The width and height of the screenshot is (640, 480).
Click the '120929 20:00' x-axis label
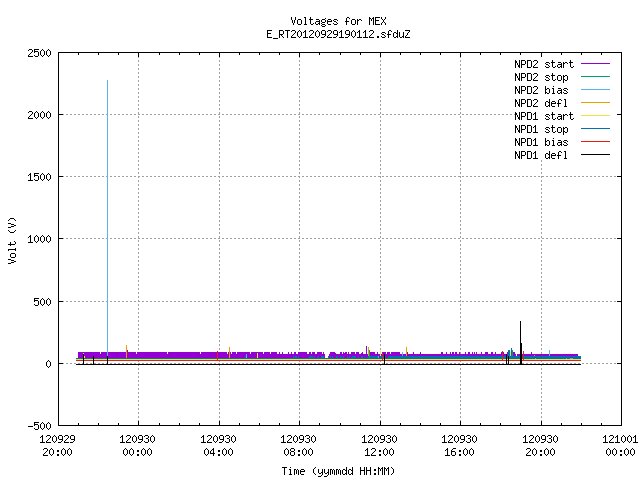point(57,446)
